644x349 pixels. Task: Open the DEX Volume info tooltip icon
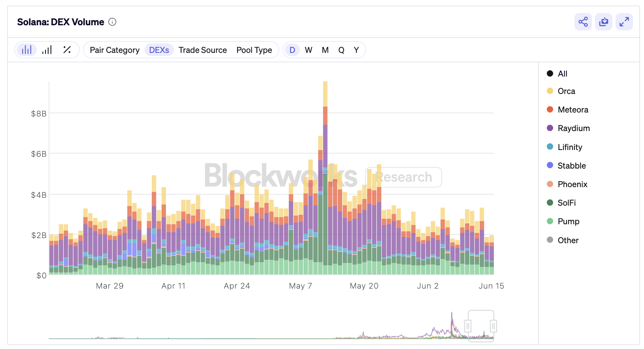(x=112, y=22)
